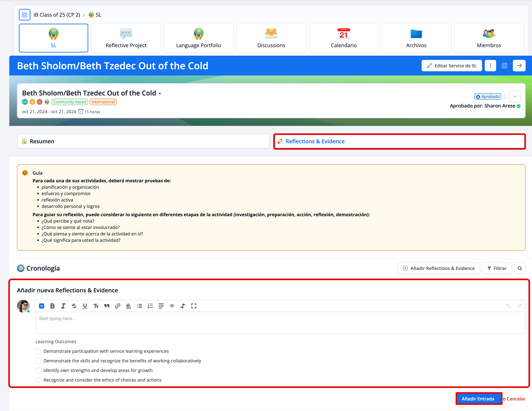Screen dimensions: 532x411
Task: Insert a hyperlink with link icon
Action: (x=118, y=306)
